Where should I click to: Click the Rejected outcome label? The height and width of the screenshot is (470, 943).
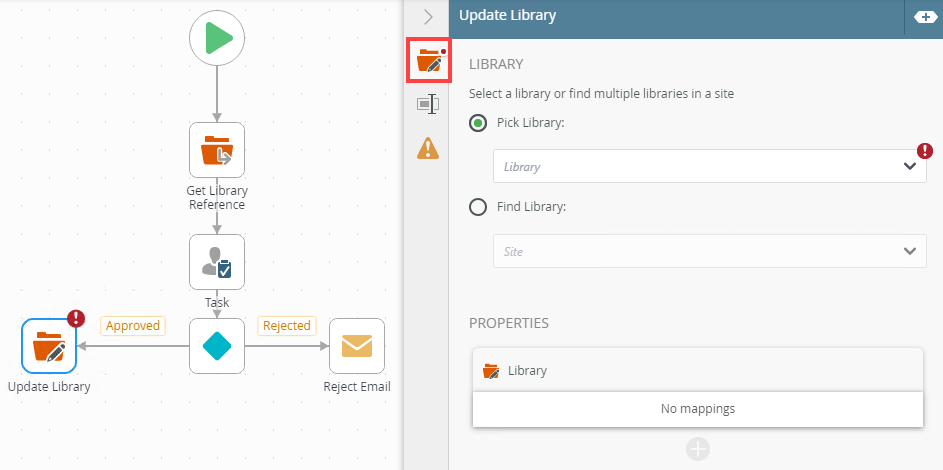[287, 326]
